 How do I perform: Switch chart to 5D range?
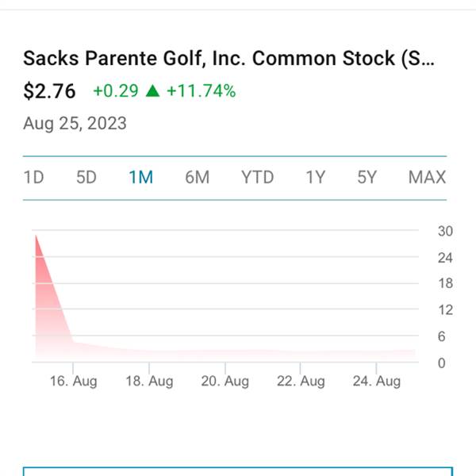(x=86, y=177)
